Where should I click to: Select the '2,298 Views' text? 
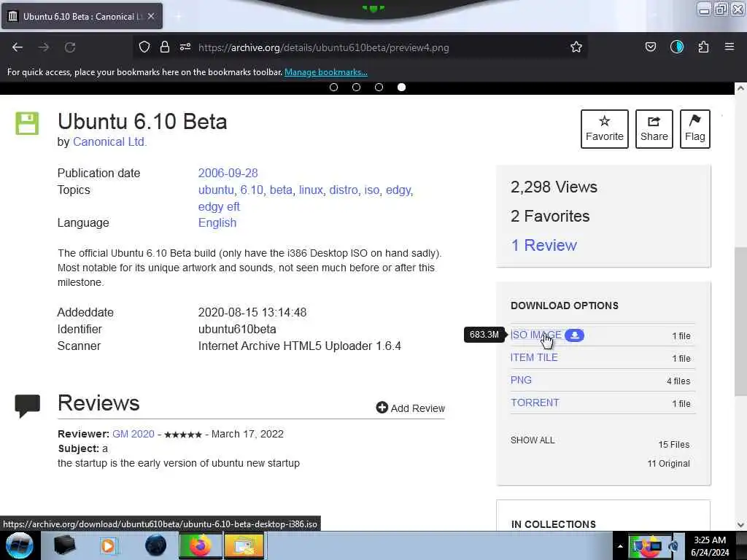tap(554, 187)
